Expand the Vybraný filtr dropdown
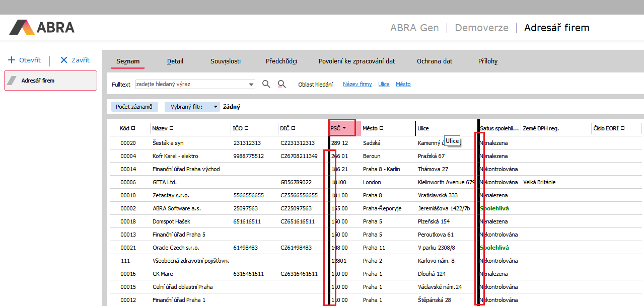The width and height of the screenshot is (644, 306). click(x=216, y=107)
